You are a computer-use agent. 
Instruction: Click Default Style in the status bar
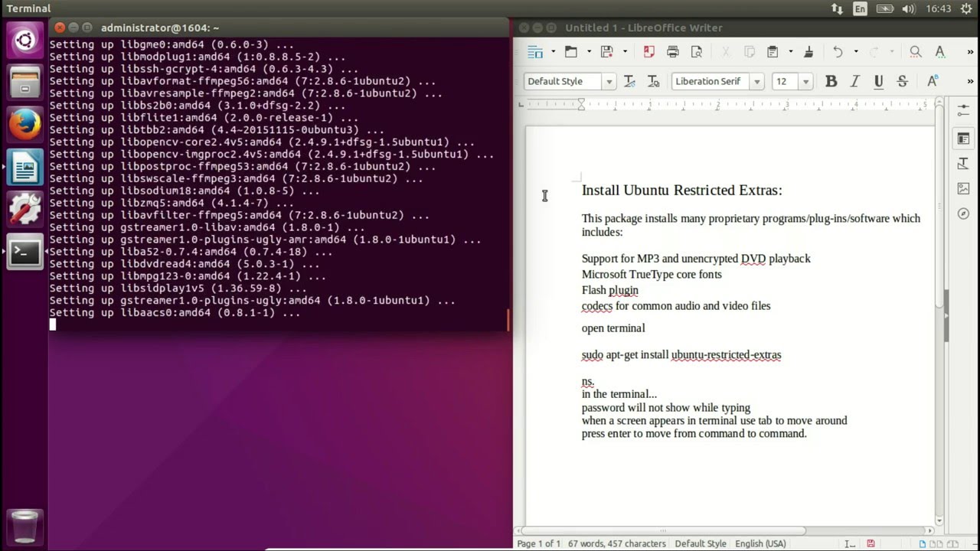click(700, 543)
